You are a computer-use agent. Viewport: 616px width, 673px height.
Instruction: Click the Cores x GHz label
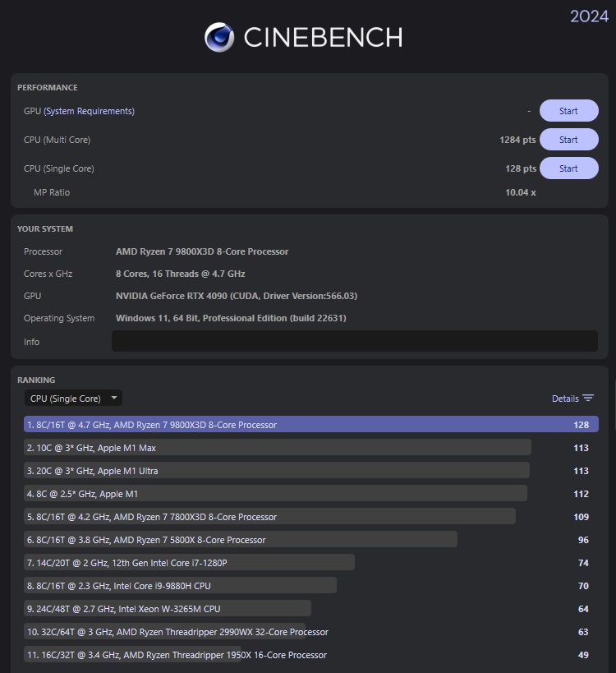click(48, 274)
